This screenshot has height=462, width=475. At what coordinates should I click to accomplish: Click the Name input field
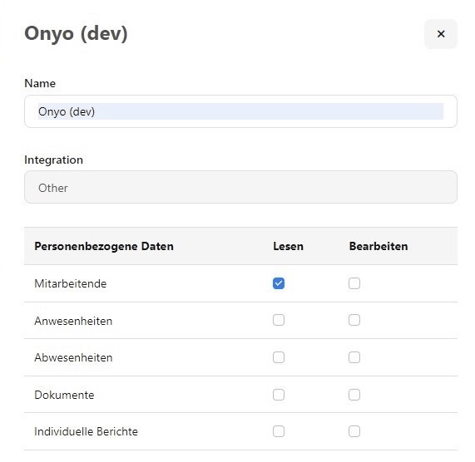[x=241, y=111]
